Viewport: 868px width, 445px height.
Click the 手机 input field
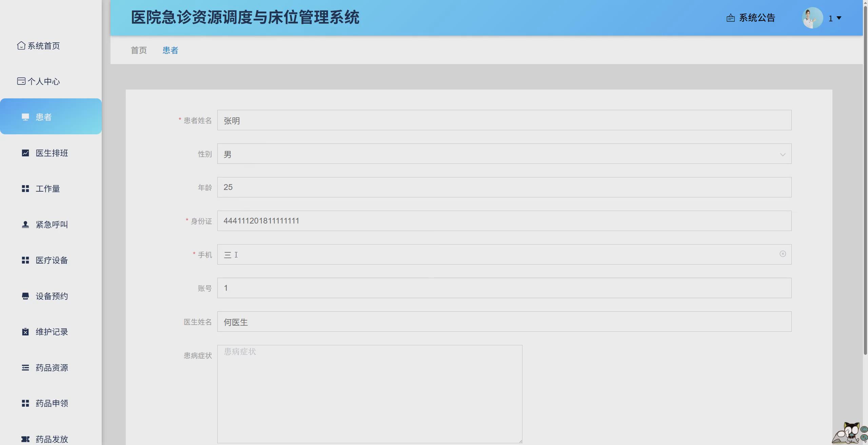[504, 254]
